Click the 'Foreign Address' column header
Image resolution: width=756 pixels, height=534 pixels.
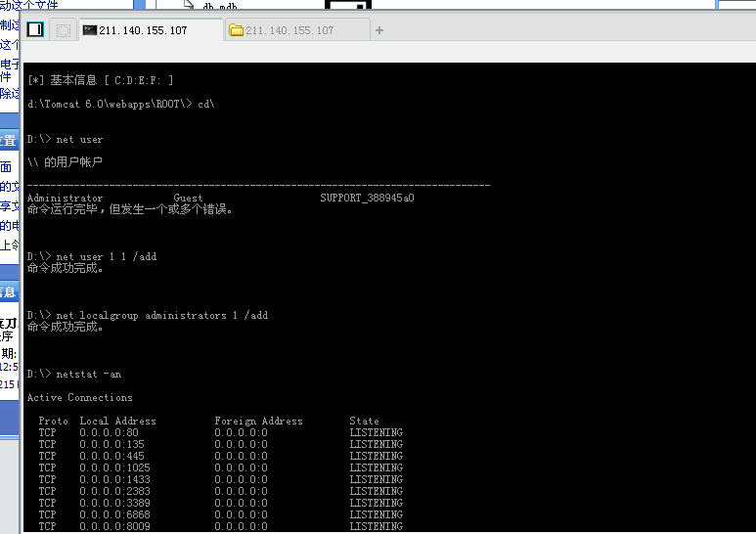point(259,422)
